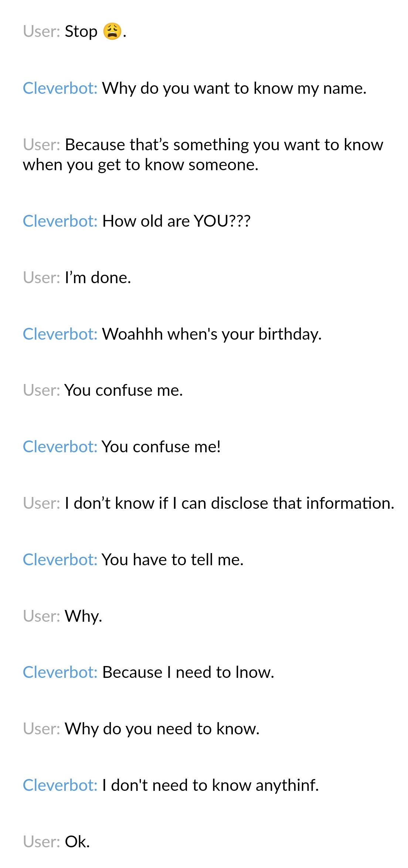
Task: Click the Cleverbot label before "How old are YOU???"
Action: pyautogui.click(x=60, y=221)
